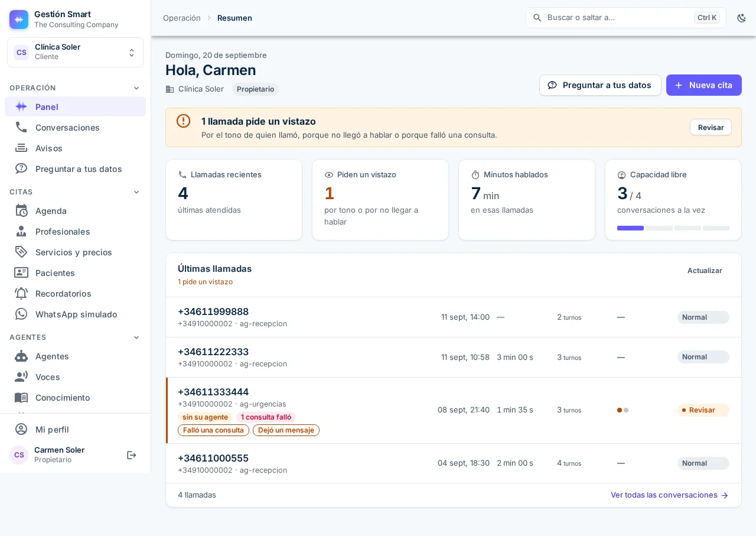Image resolution: width=756 pixels, height=536 pixels.
Task: Open Panel in the sidebar
Action: pyautogui.click(x=75, y=106)
